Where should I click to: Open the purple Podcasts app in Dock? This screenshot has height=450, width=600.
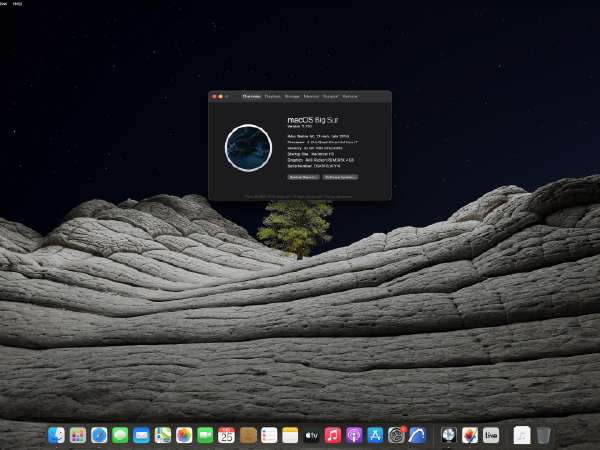pos(354,435)
